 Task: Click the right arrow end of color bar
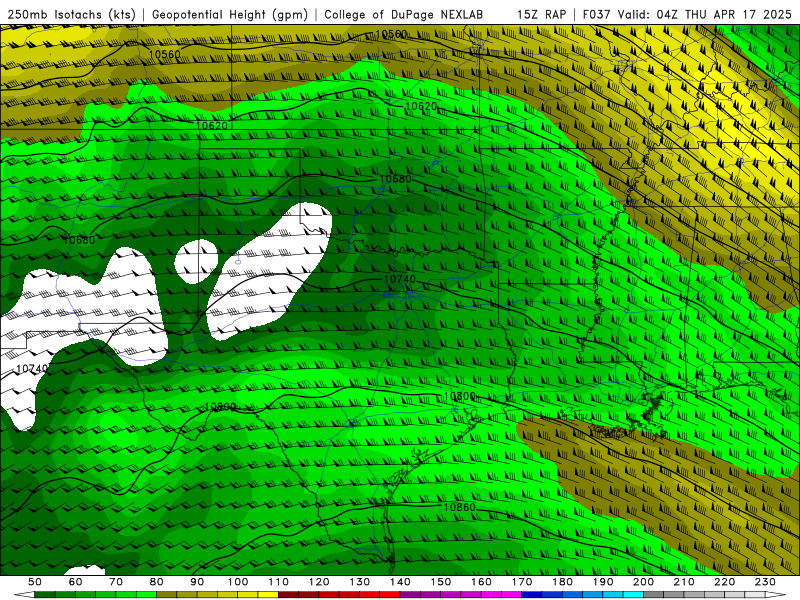(776, 595)
